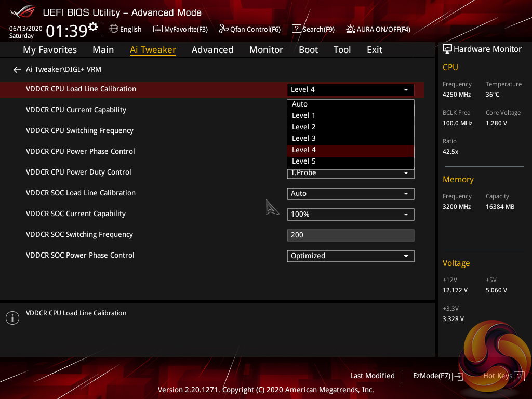Screen dimensions: 532x399
Task: Expand the VDDCR SOC Load Line Calibration dropdown
Action: (x=350, y=193)
